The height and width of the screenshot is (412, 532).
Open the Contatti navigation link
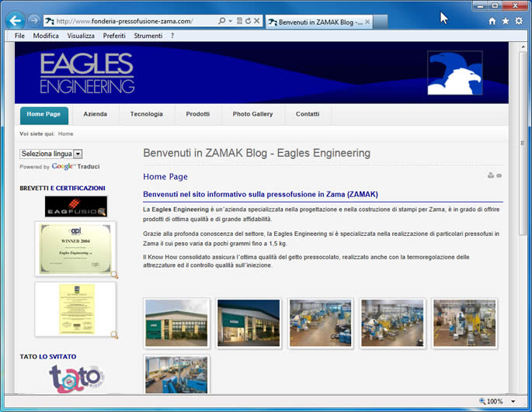tap(308, 114)
